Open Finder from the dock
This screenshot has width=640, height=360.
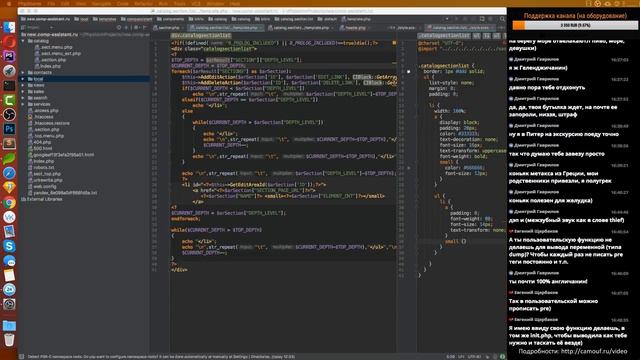pyautogui.click(x=9, y=27)
